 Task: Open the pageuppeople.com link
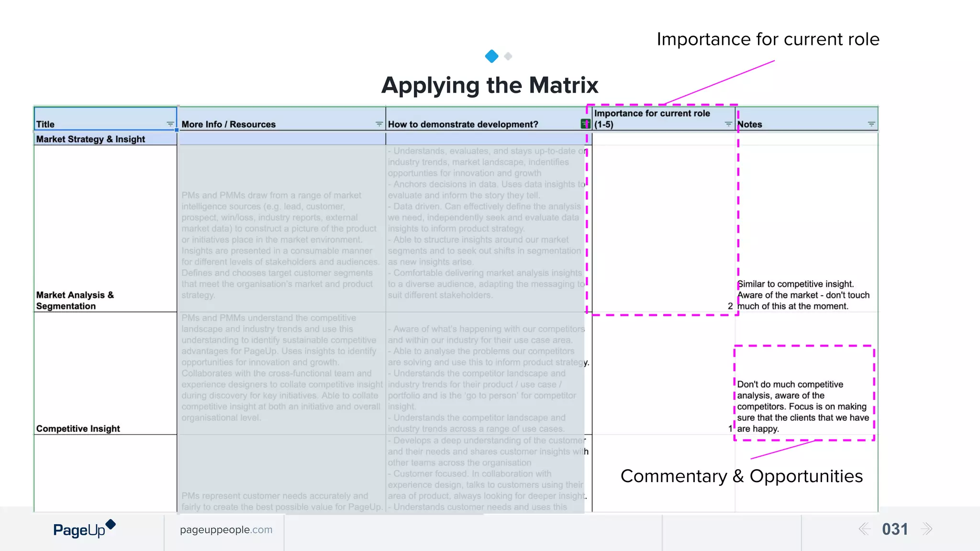(x=226, y=529)
